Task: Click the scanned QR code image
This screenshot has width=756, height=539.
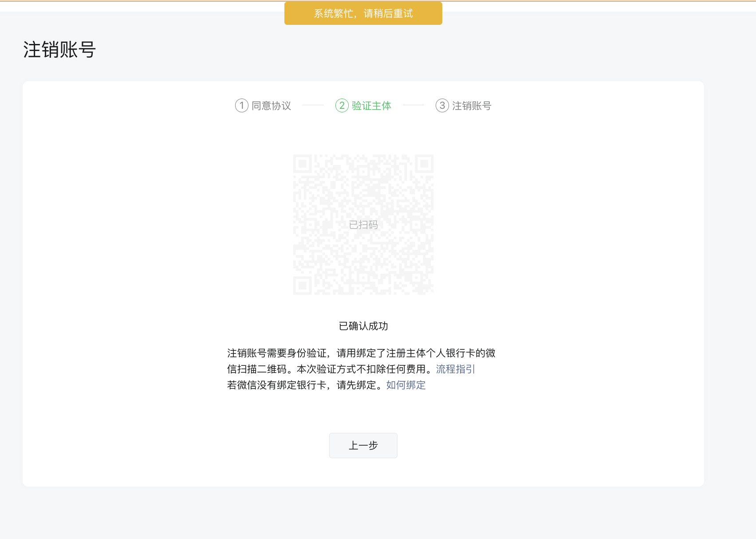Action: pos(363,224)
